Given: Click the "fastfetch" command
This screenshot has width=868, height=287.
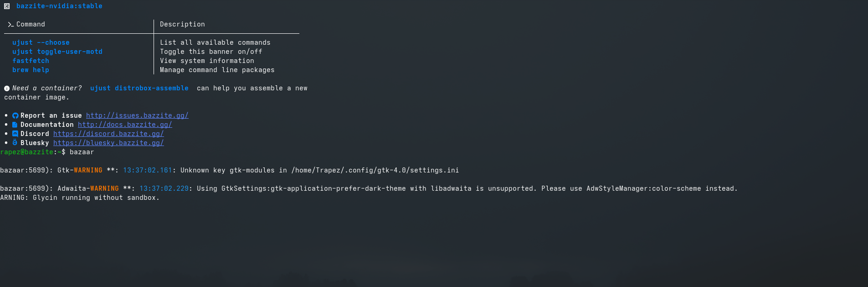Looking at the screenshot, I should coord(31,61).
